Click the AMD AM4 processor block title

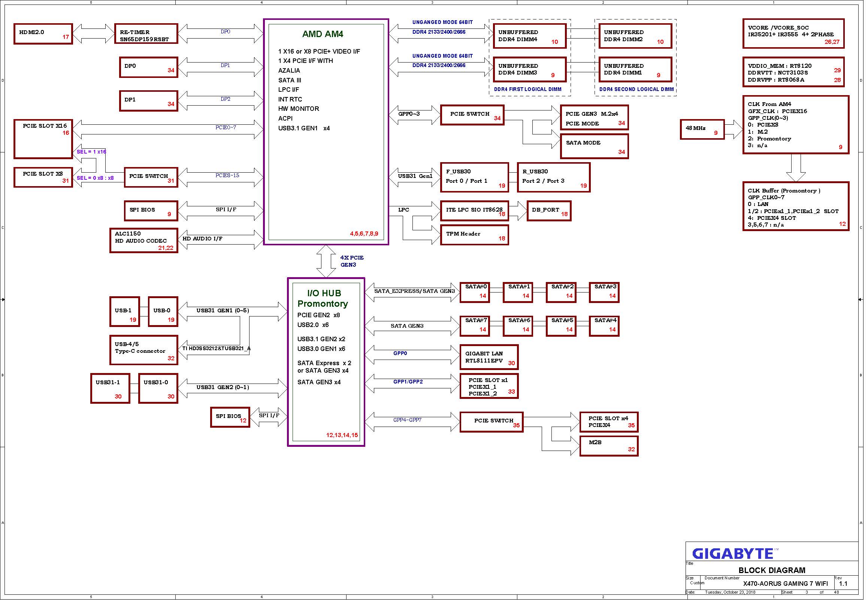324,34
